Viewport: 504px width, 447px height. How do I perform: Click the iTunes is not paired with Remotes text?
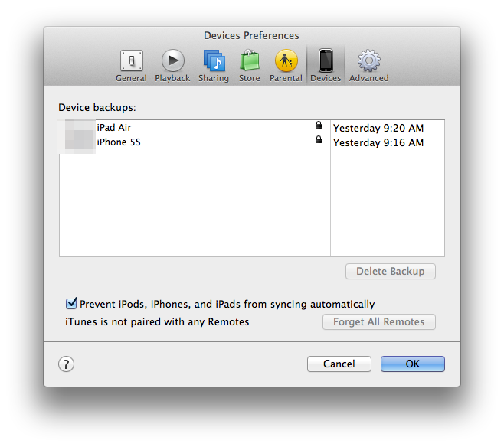coord(157,321)
